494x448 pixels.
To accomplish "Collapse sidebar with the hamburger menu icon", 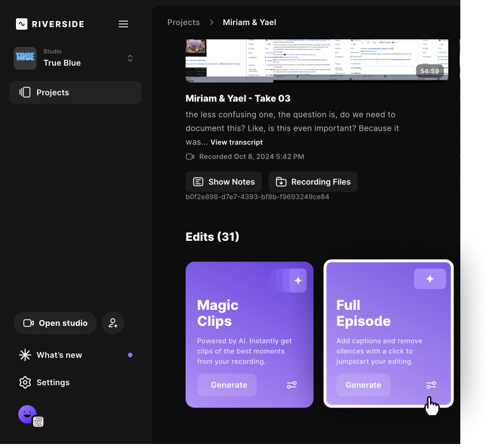I will click(123, 24).
